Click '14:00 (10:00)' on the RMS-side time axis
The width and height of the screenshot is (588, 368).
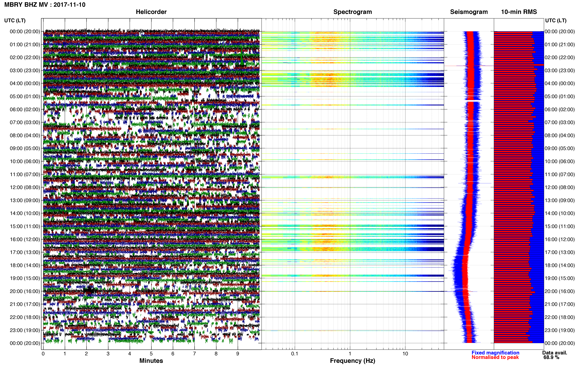coord(560,213)
